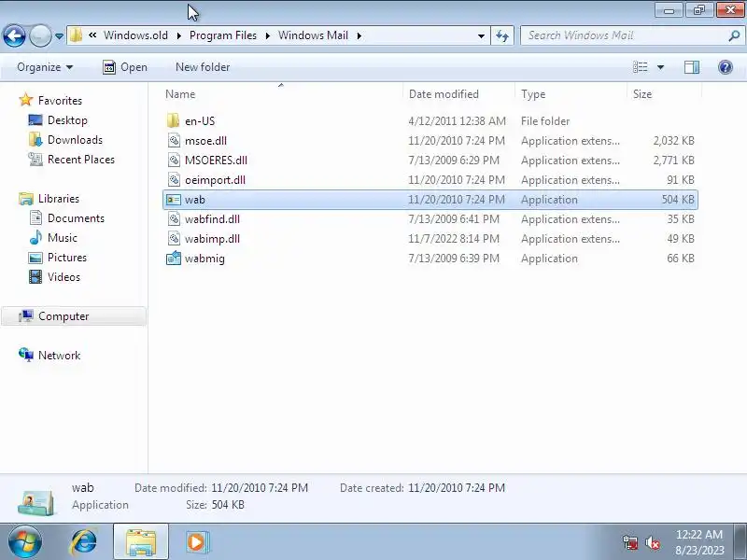The image size is (747, 560).
Task: Open Downloads in the navigation pane
Action: pos(75,139)
